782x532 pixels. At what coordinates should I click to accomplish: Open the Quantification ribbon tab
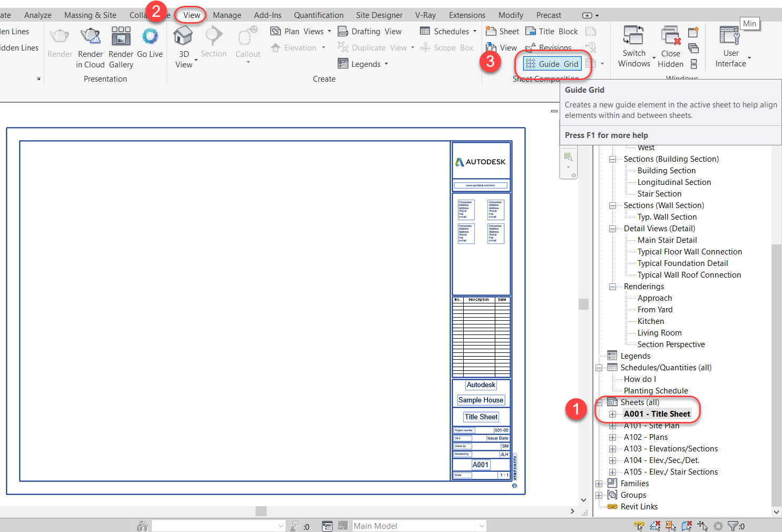[x=318, y=15]
